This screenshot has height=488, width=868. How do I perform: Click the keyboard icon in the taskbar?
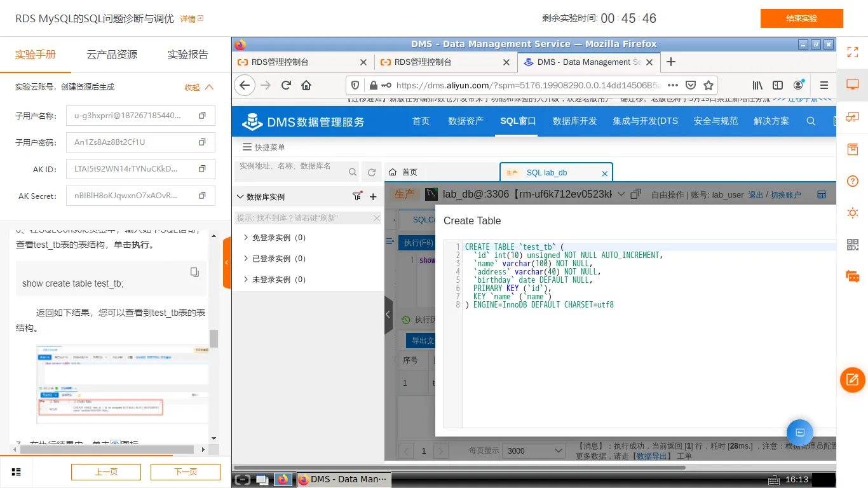pos(773,480)
